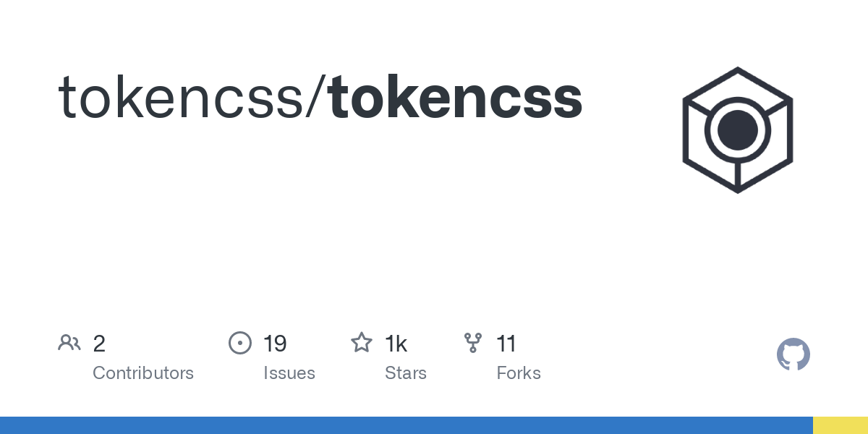Open the Contributors label
868x434 pixels.
[x=143, y=373]
